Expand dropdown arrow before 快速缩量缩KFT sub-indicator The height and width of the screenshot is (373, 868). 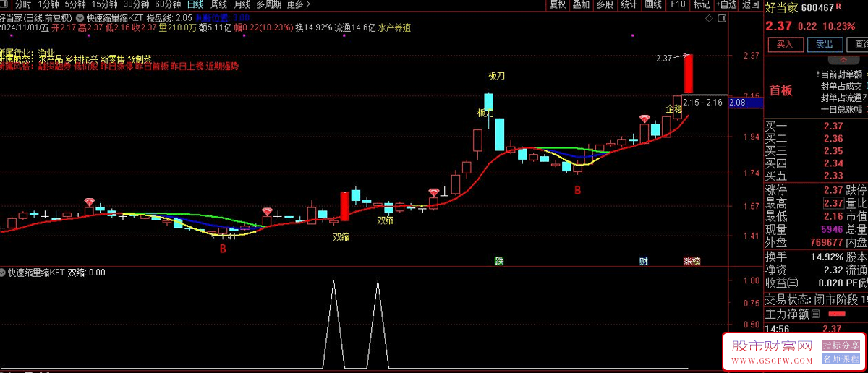click(4, 273)
